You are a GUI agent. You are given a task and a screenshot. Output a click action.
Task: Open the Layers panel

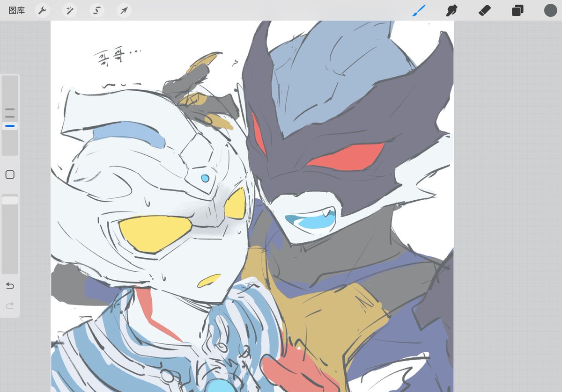(x=518, y=10)
